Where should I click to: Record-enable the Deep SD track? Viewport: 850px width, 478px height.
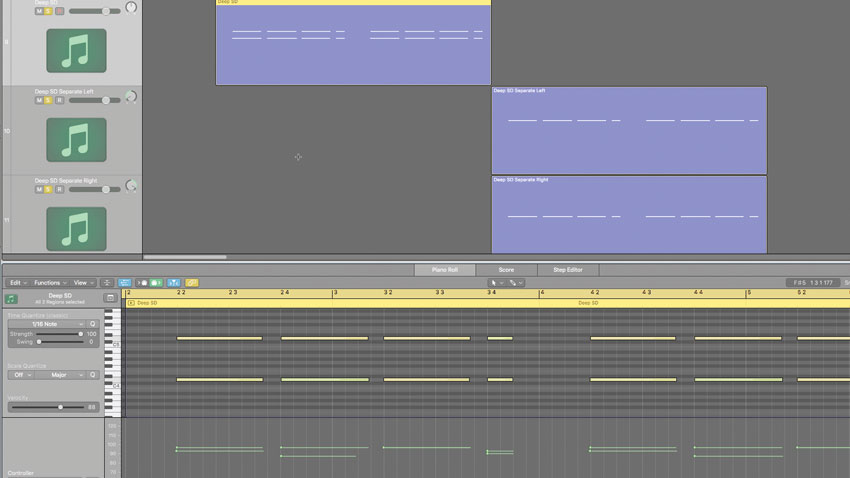pos(60,11)
